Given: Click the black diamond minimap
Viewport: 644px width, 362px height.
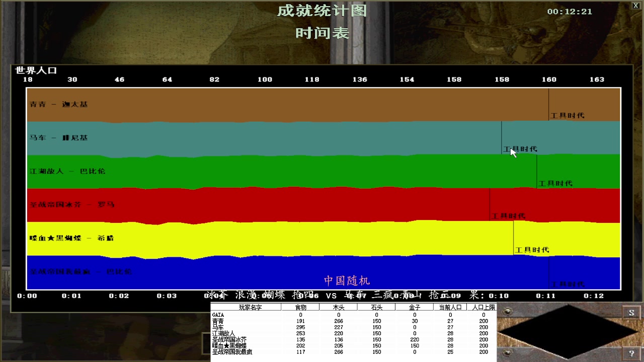Looking at the screenshot, I should [568, 332].
